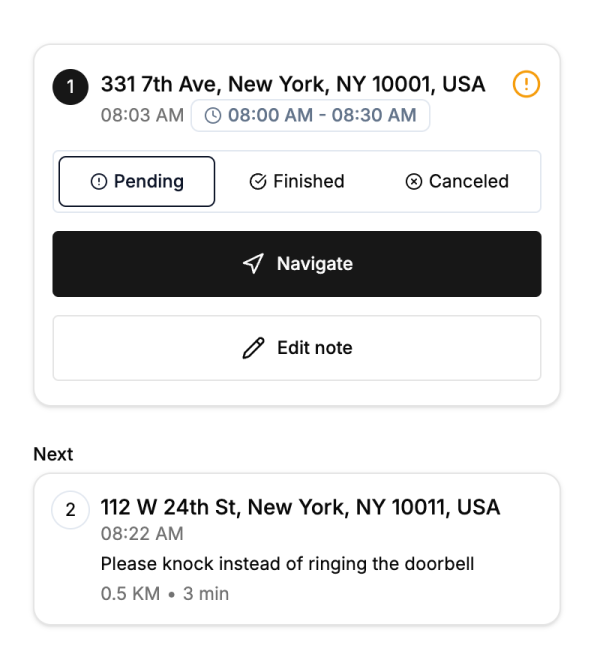
Task: Click the 0.5 KM • 3 min distance info
Action: click(x=165, y=594)
